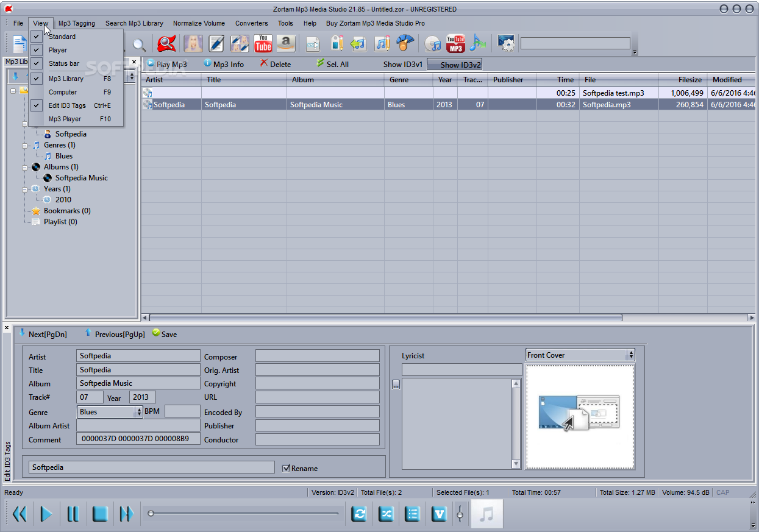Click the pencil edit tags toolbar icon
759x532 pixels.
[216, 43]
